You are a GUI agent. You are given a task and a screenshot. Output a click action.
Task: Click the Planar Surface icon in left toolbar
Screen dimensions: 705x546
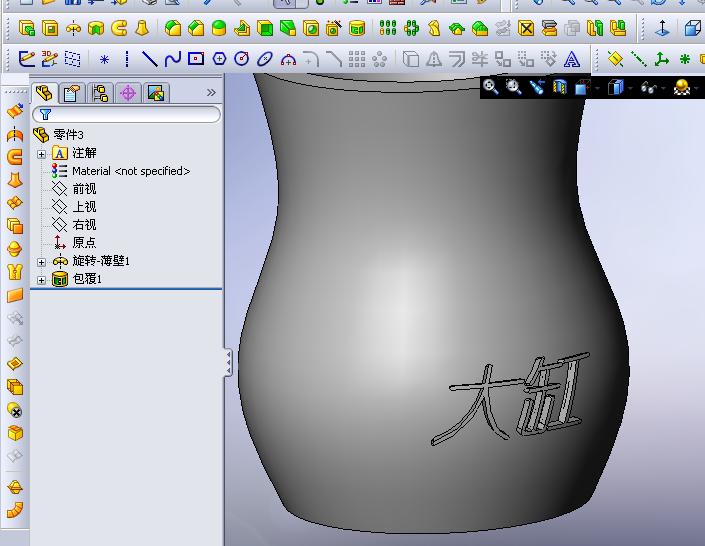pyautogui.click(x=15, y=295)
